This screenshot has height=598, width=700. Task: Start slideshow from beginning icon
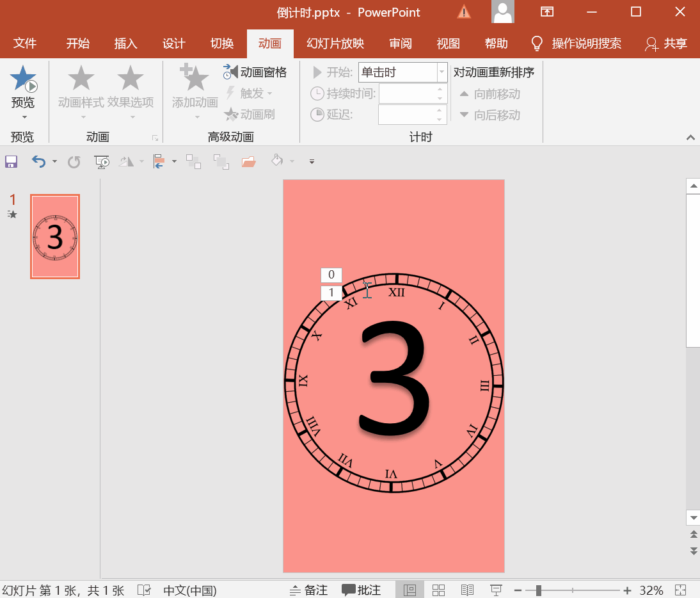point(102,162)
